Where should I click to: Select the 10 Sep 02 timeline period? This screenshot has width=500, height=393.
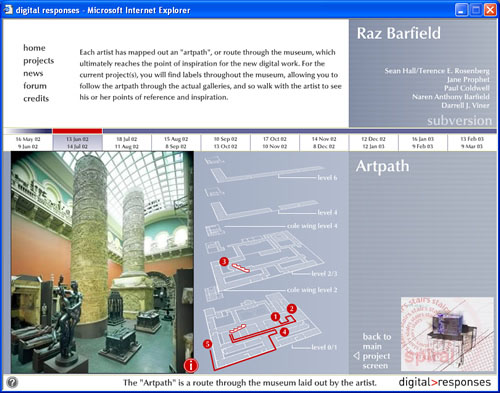[x=225, y=143]
